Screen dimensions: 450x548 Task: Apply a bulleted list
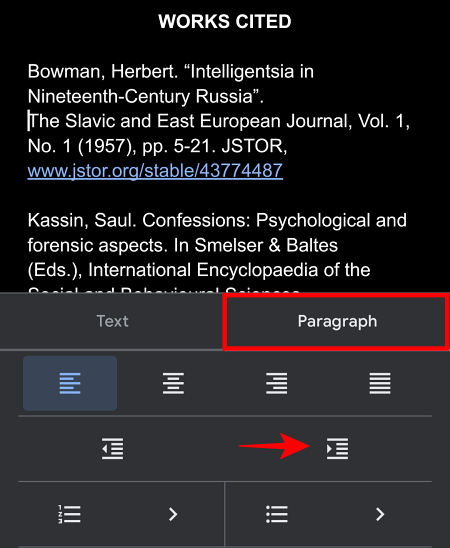[x=277, y=514]
